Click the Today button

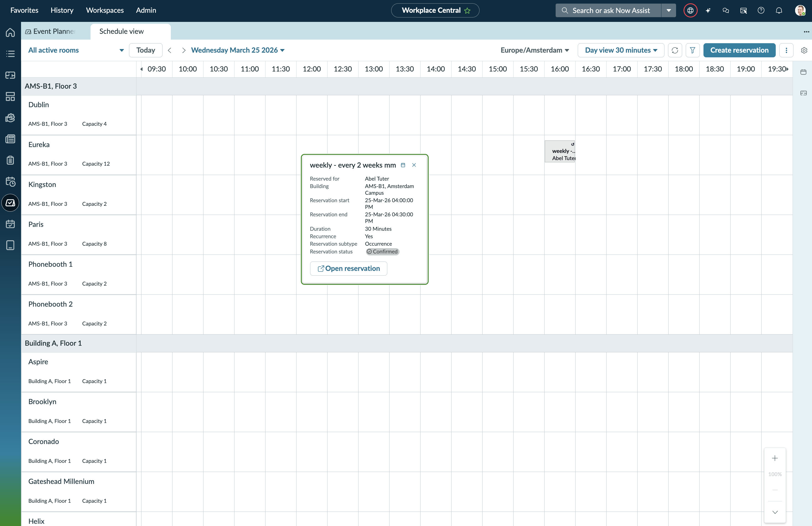(x=146, y=50)
